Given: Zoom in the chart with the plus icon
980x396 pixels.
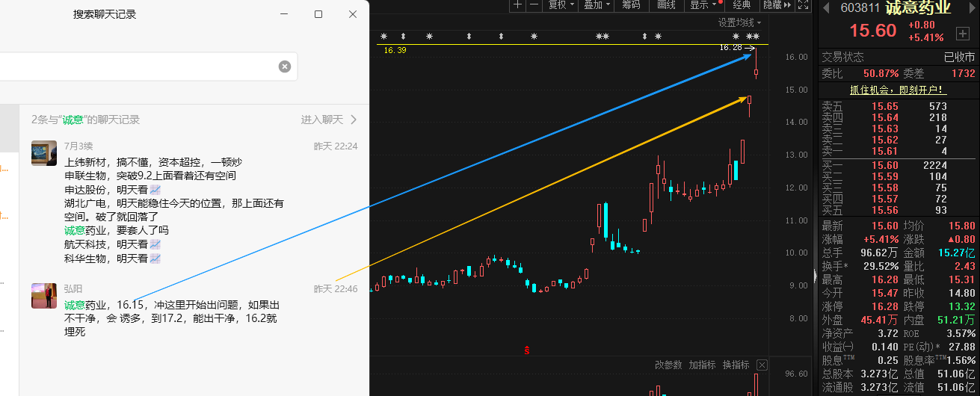Looking at the screenshot, I should pos(518,4).
